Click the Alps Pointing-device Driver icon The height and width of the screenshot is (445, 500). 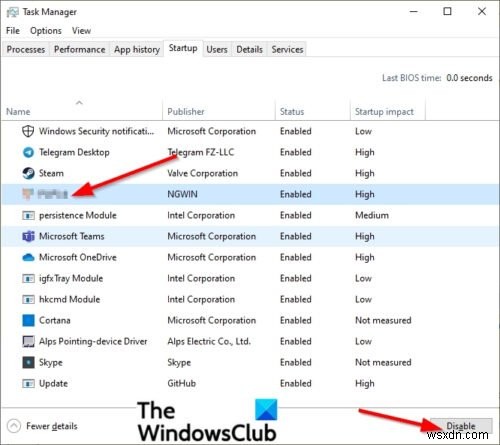[28, 341]
